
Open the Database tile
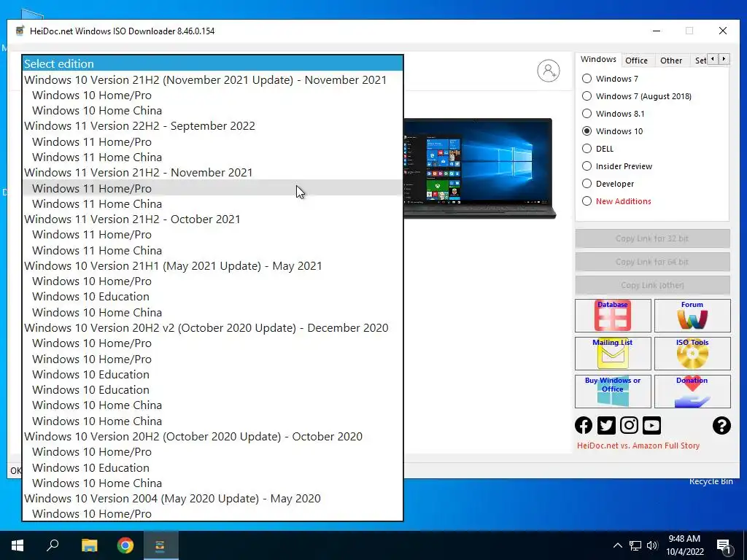[x=613, y=315]
